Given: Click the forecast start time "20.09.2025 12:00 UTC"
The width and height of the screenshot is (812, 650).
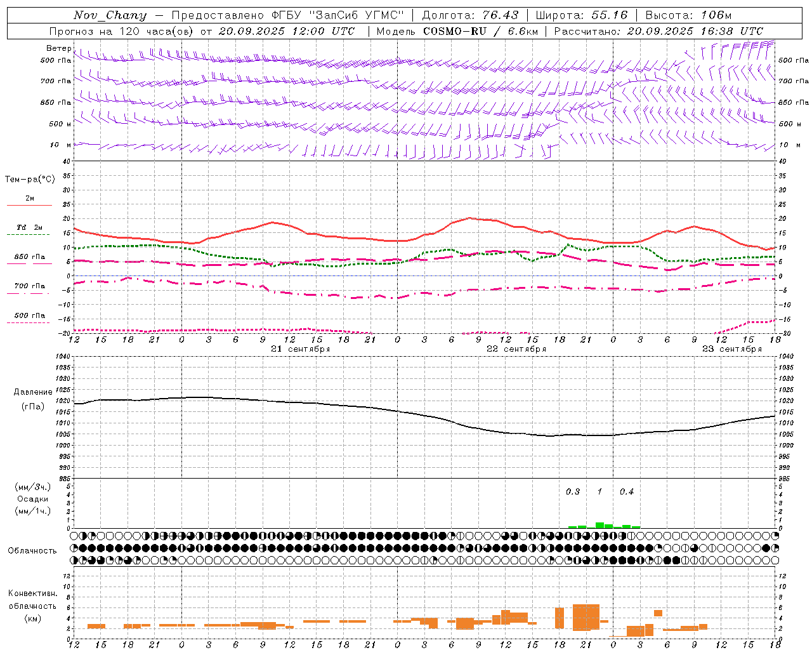Looking at the screenshot, I should [x=287, y=31].
